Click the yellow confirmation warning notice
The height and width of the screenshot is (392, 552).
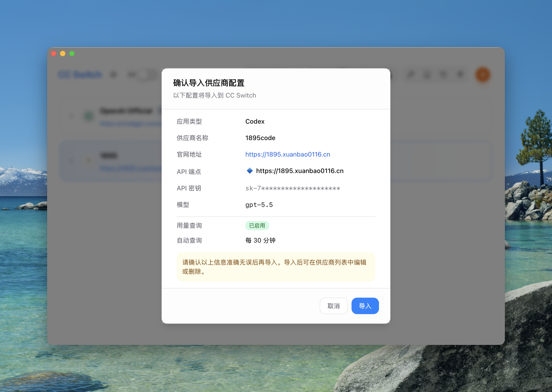[x=276, y=267]
